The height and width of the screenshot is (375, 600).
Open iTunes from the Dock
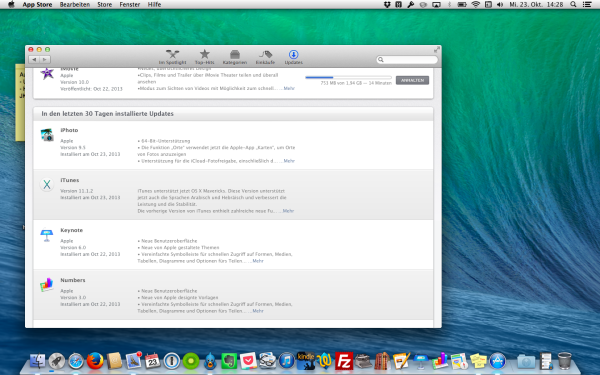click(x=286, y=361)
